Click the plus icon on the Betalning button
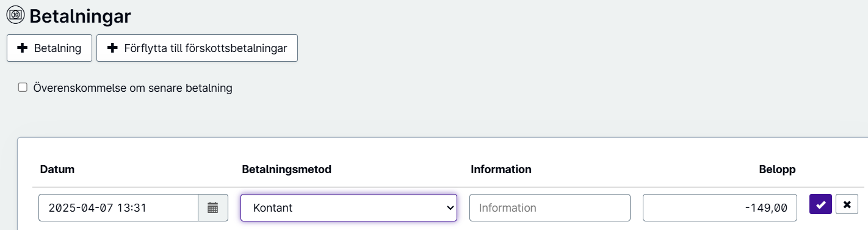The height and width of the screenshot is (230, 868). coord(23,48)
